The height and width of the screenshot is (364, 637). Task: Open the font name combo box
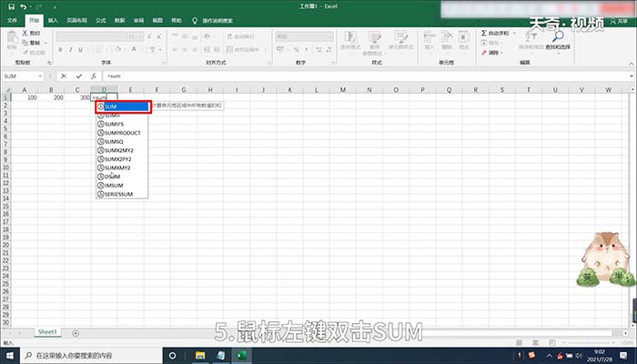click(x=91, y=36)
